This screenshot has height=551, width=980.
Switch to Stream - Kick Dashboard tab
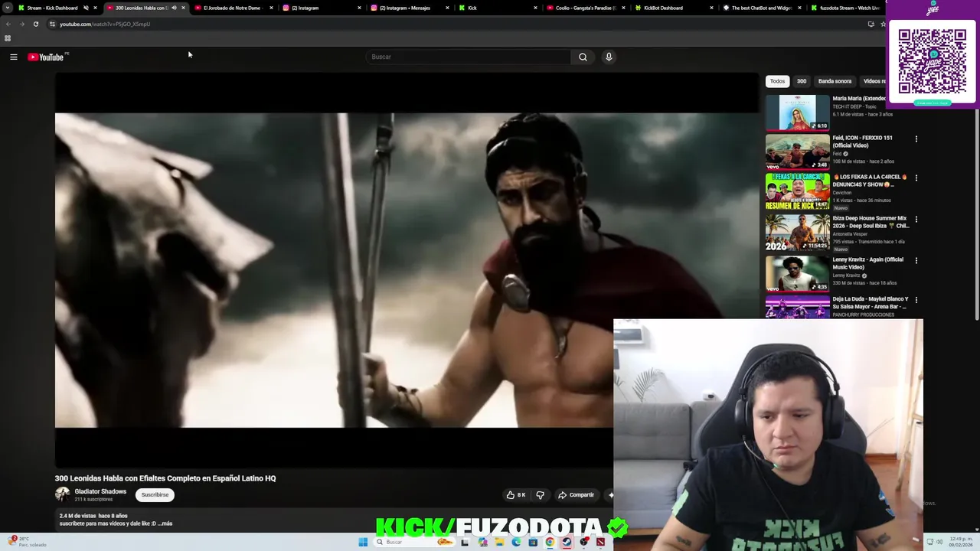point(52,8)
